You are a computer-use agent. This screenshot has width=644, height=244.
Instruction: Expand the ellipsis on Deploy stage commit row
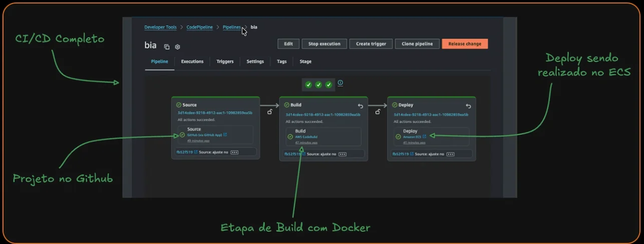click(450, 154)
